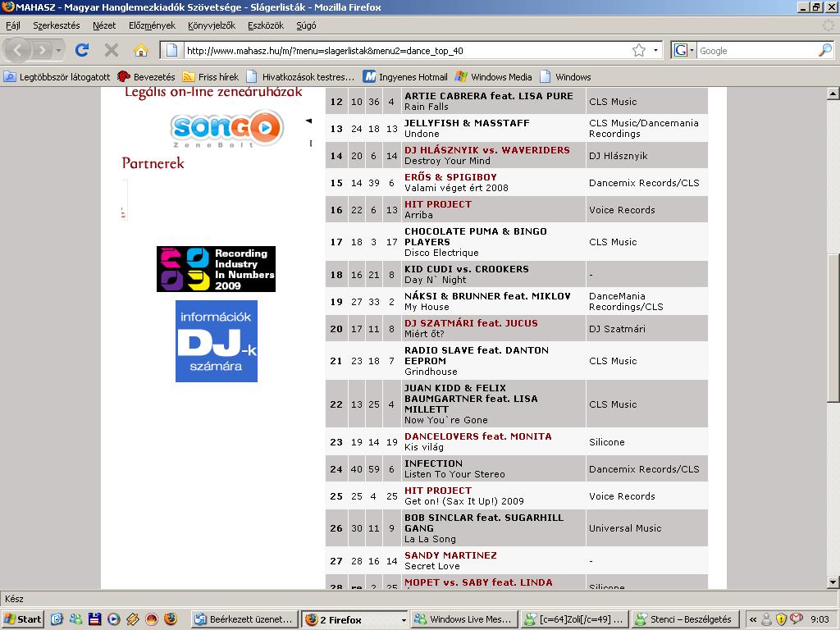Image resolution: width=840 pixels, height=630 pixels.
Task: Click the Gmail notifier tray icon
Action: point(796,619)
